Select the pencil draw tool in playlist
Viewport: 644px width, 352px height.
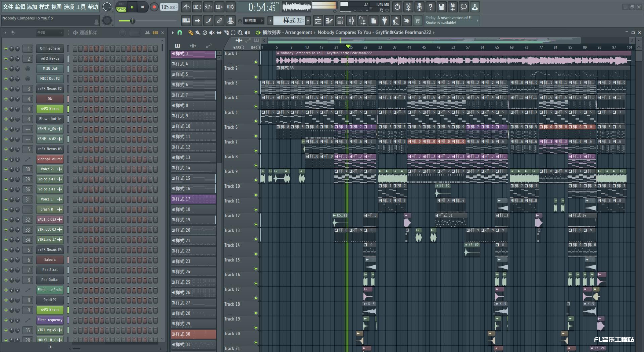point(191,33)
